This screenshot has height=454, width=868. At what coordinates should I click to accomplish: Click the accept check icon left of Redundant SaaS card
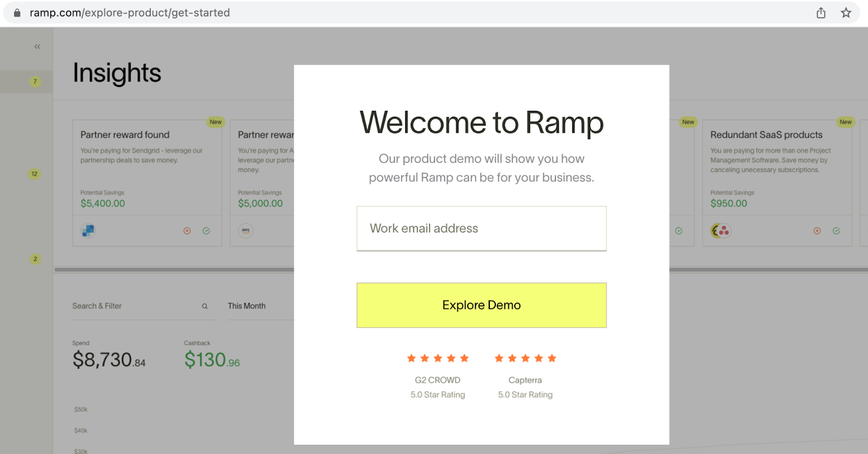[x=679, y=231]
